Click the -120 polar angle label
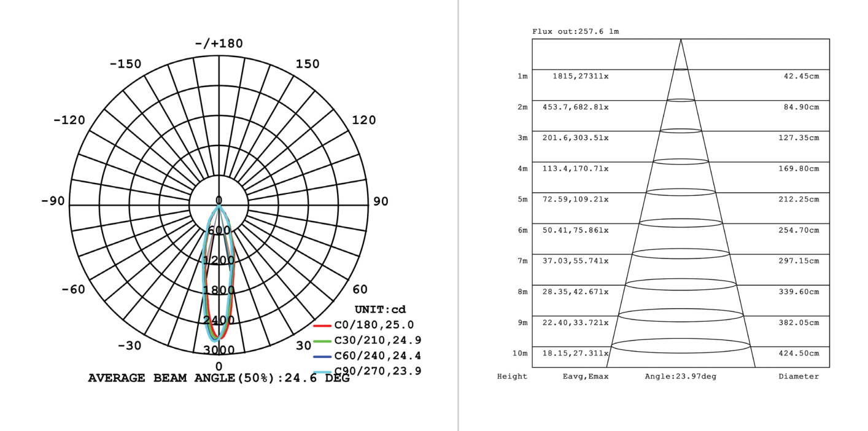The width and height of the screenshot is (868, 431). [x=69, y=120]
